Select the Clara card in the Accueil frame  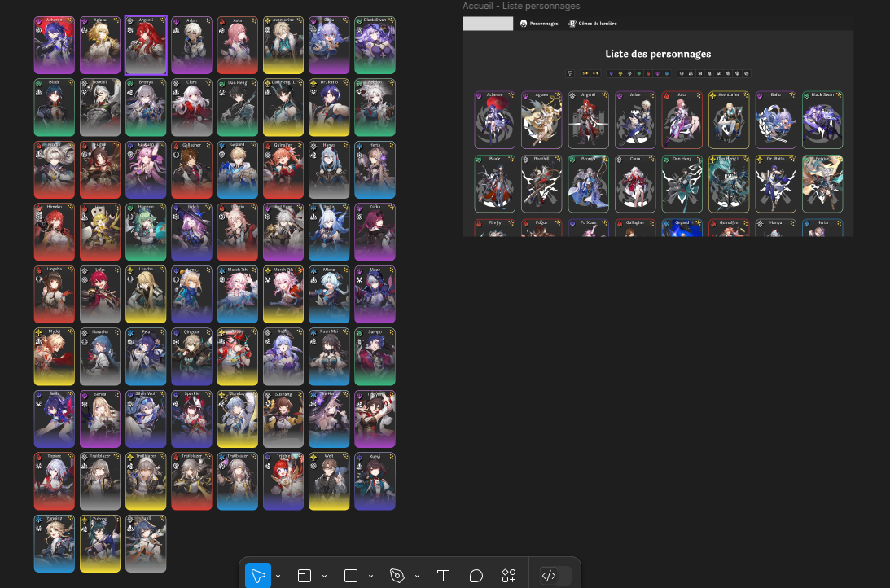point(634,184)
